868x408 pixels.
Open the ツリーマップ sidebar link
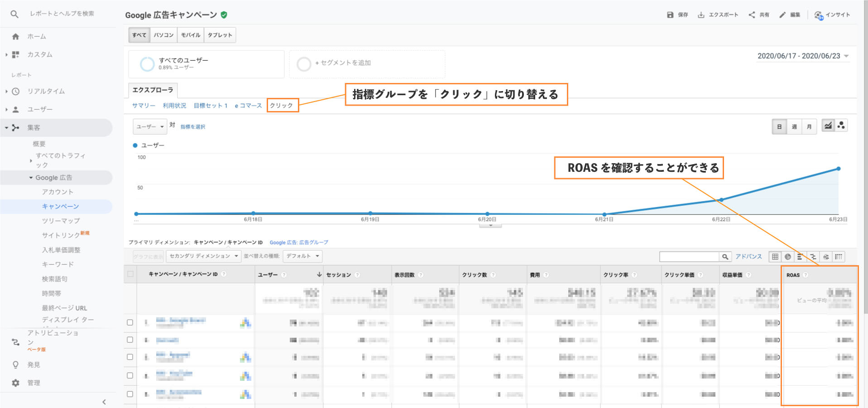point(61,221)
